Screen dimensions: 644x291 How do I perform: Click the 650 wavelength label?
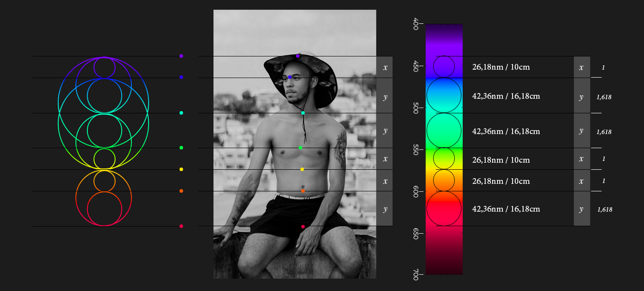[x=416, y=234]
